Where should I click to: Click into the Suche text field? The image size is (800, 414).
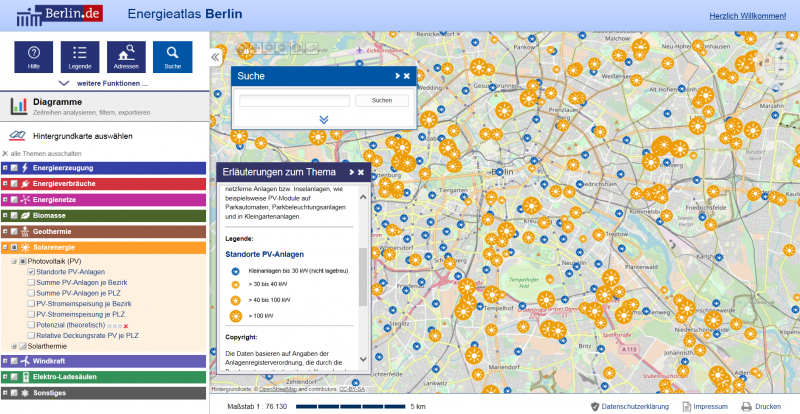(x=294, y=101)
